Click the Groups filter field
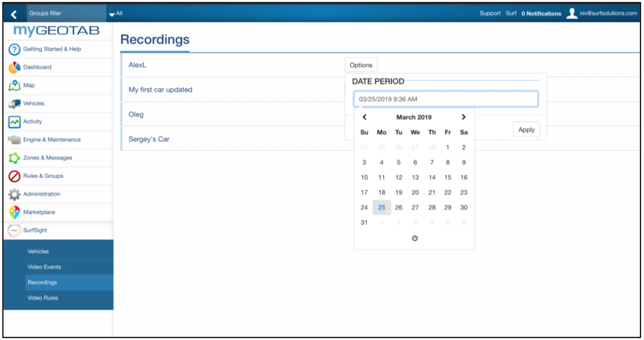 67,13
